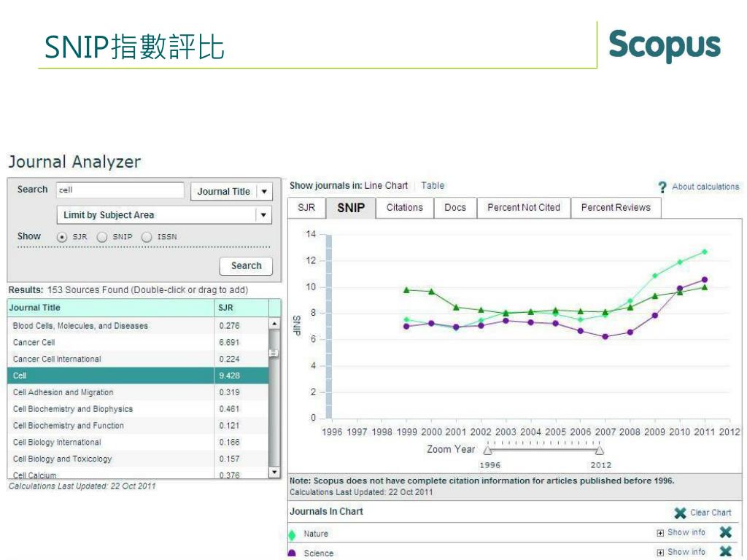
Task: Select the Cell Adhesion and Migration row
Action: click(x=138, y=392)
